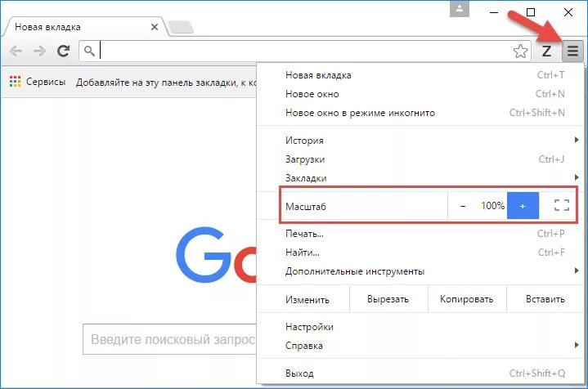This screenshot has width=588, height=389.
Task: Close the Chrome window
Action: point(568,12)
